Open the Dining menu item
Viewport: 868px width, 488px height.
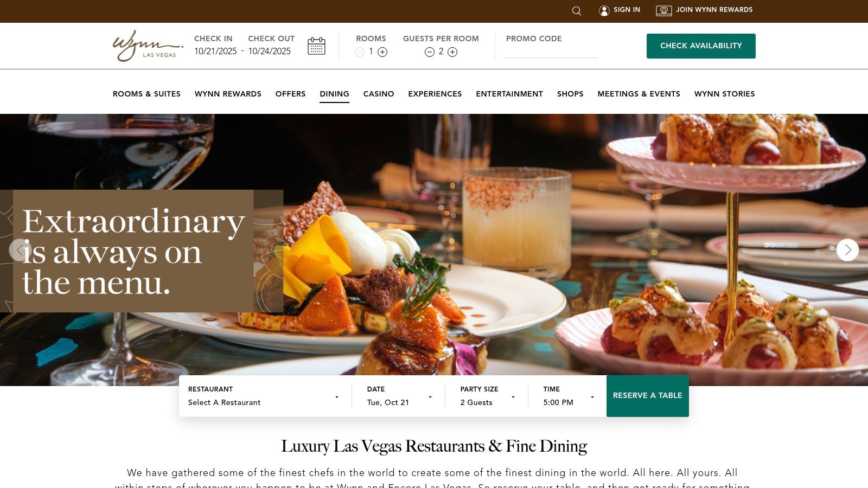(334, 94)
